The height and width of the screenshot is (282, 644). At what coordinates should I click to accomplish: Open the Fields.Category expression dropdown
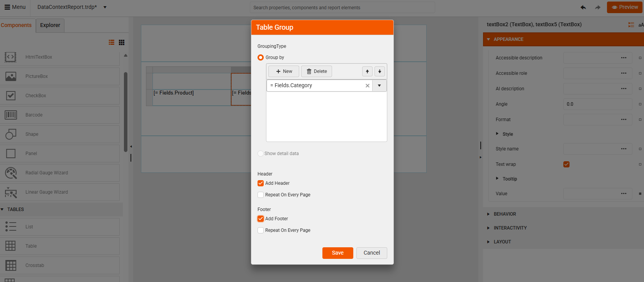pyautogui.click(x=380, y=86)
